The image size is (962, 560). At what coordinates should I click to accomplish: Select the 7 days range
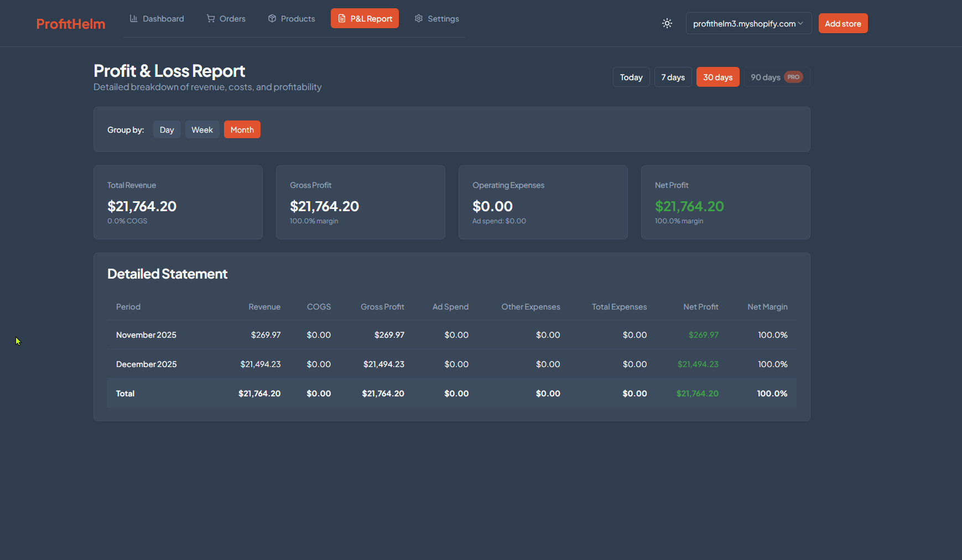[673, 77]
